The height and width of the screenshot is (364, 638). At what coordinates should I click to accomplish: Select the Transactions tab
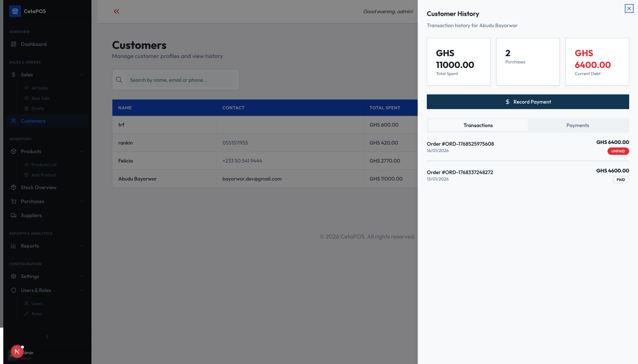point(477,125)
